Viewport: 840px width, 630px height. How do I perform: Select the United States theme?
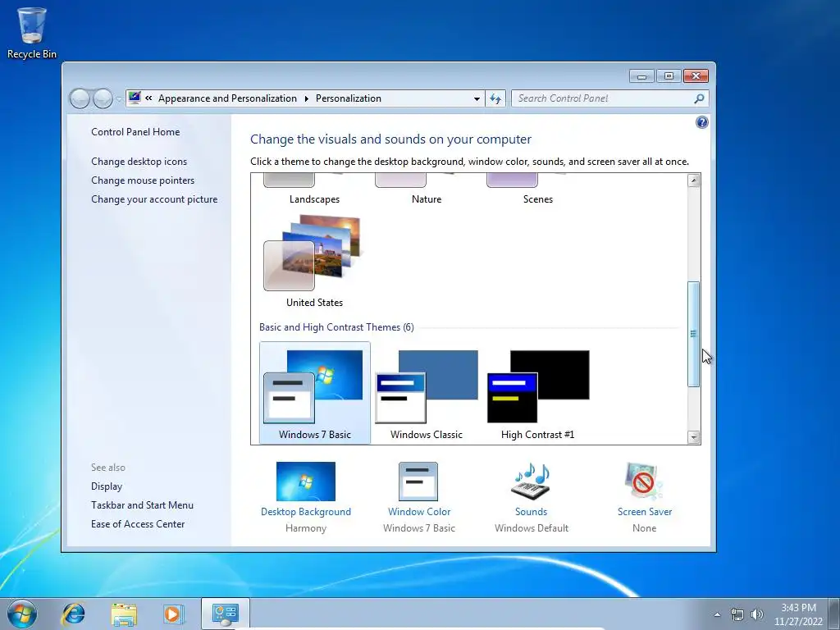pyautogui.click(x=314, y=262)
